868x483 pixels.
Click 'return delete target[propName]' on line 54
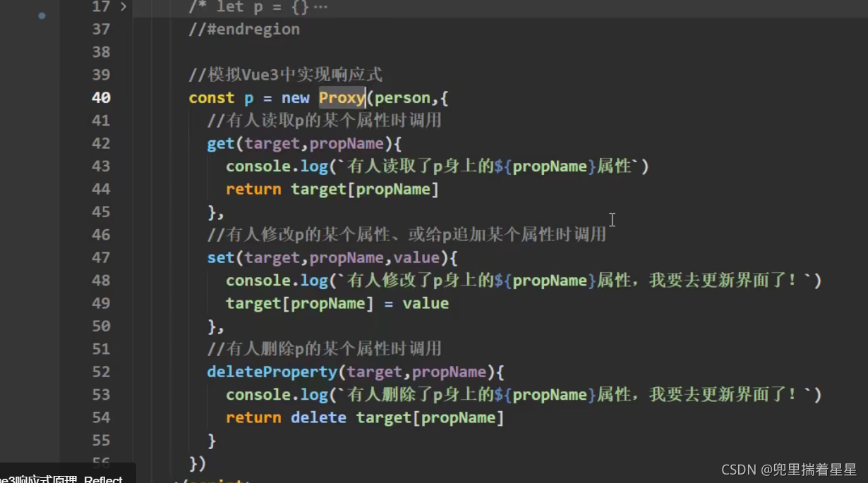tap(366, 418)
